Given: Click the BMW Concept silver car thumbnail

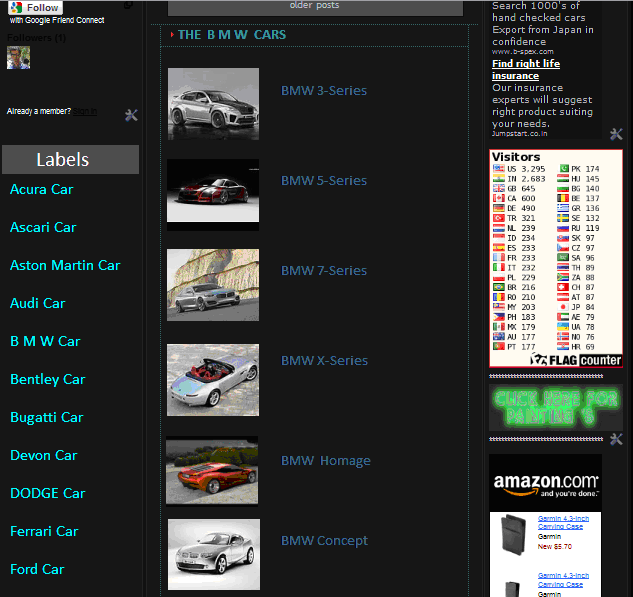Looking at the screenshot, I should pyautogui.click(x=214, y=554).
